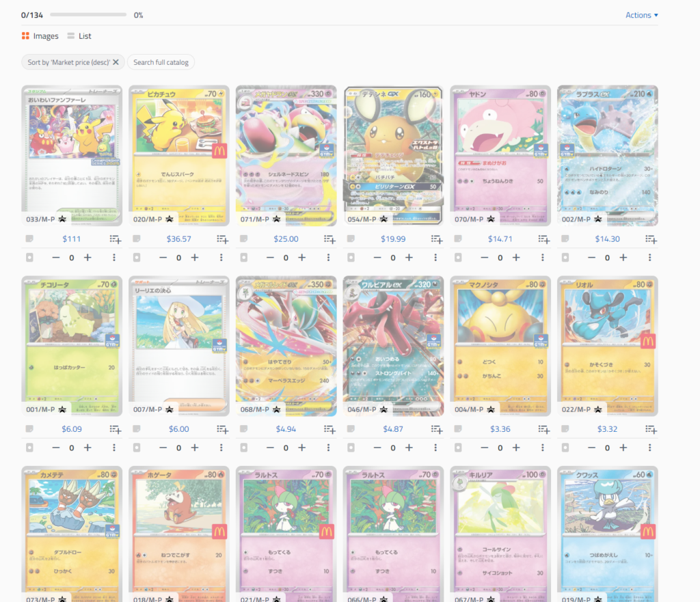The image size is (700, 602).
Task: Tick the checkbox under card 020/M-P
Action: 137,258
